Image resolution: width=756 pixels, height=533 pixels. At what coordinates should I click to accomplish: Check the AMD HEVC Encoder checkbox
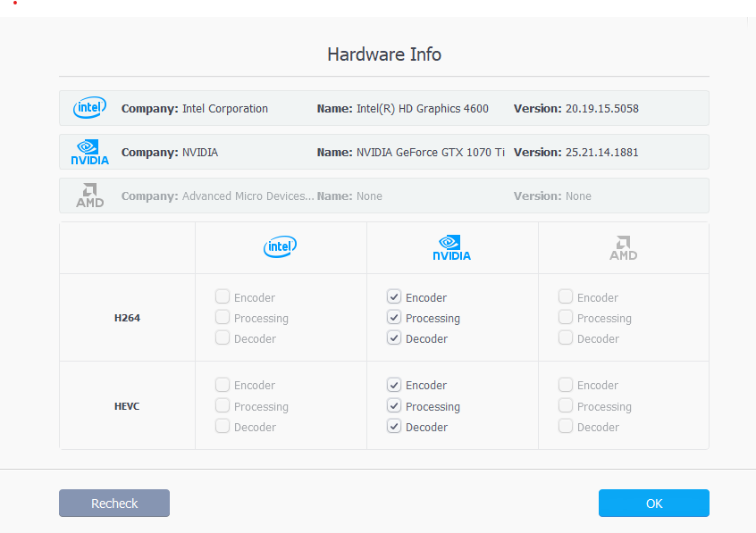[x=566, y=385]
